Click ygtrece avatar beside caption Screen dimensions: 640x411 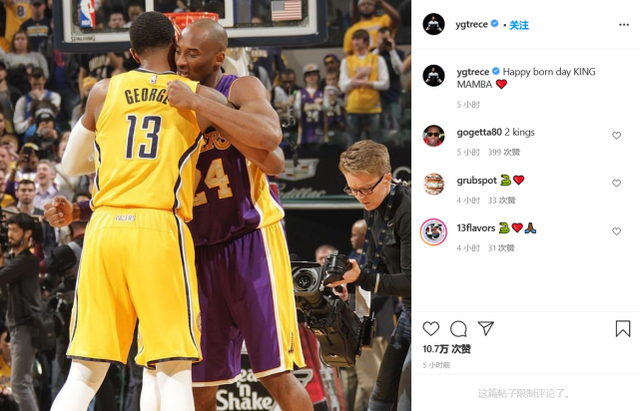[433, 76]
